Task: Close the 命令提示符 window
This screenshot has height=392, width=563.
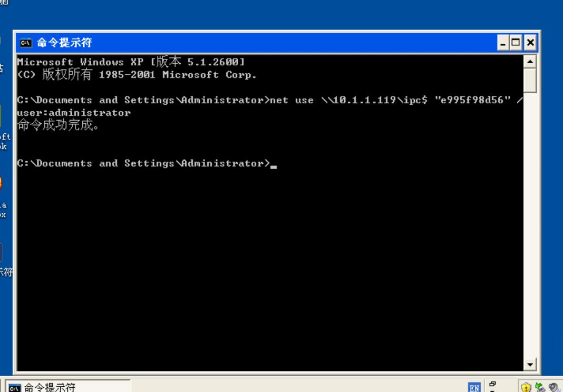Action: [530, 43]
